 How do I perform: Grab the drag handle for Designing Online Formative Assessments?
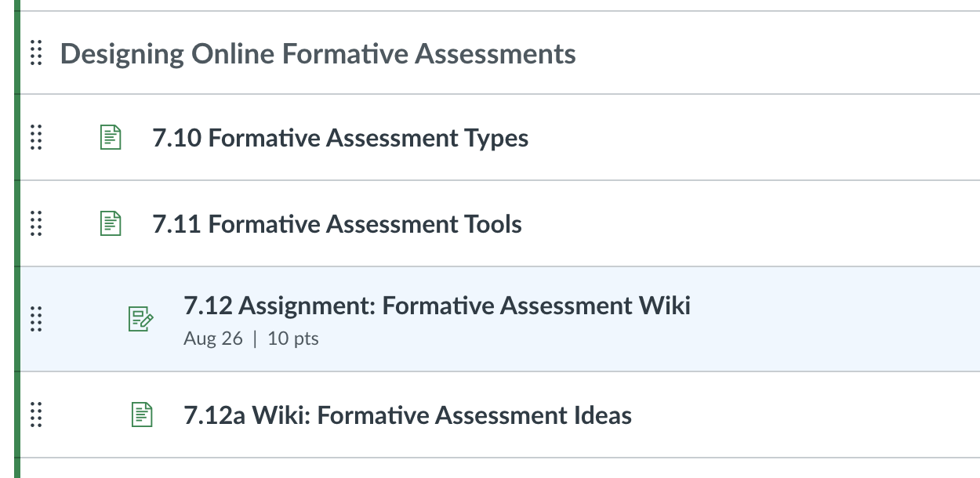tap(35, 53)
